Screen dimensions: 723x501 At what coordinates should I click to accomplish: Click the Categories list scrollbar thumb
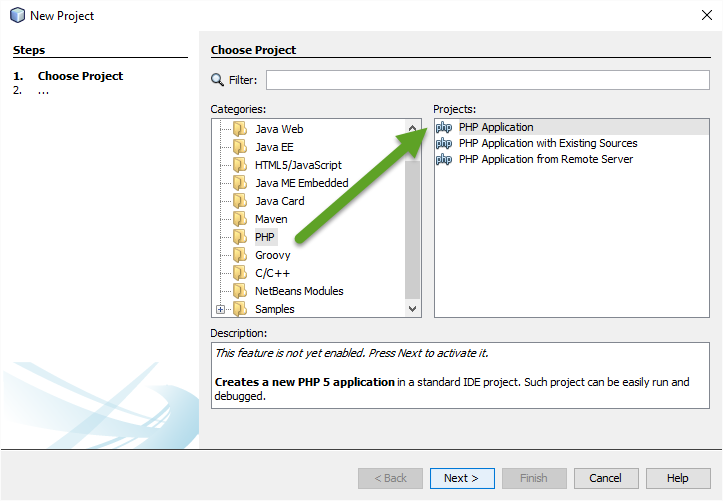tap(412, 230)
